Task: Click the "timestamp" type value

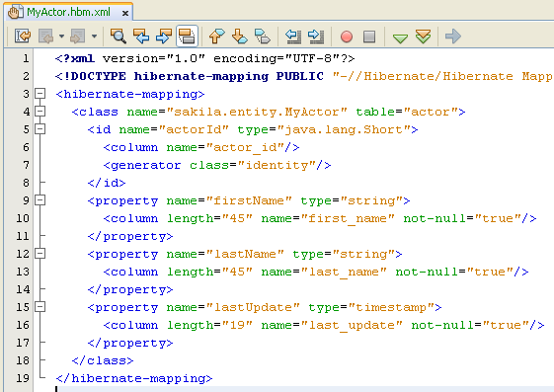Action: (x=391, y=307)
